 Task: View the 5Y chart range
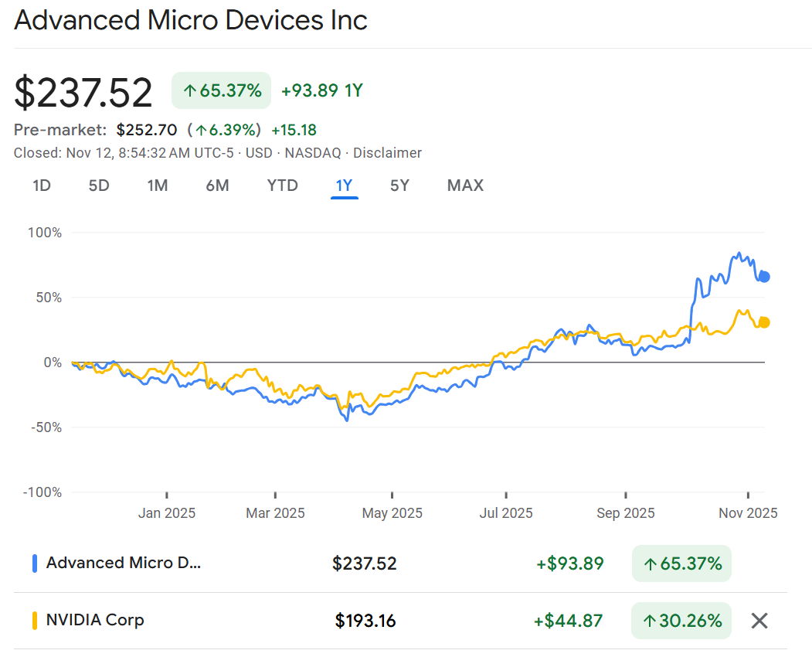399,186
